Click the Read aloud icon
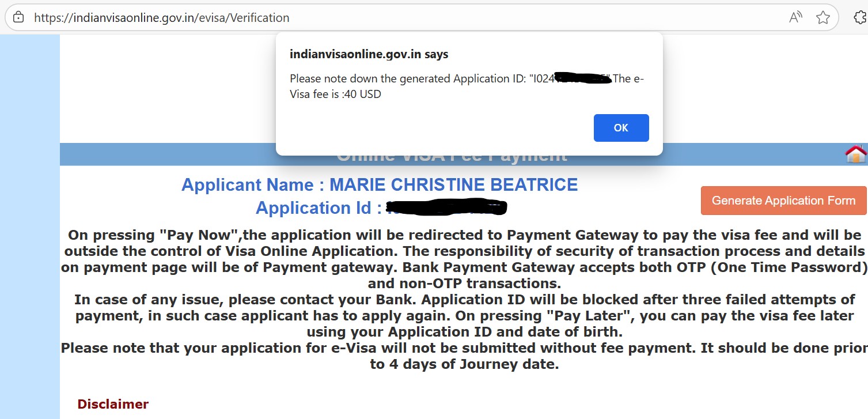This screenshot has width=868, height=419. pyautogui.click(x=795, y=17)
